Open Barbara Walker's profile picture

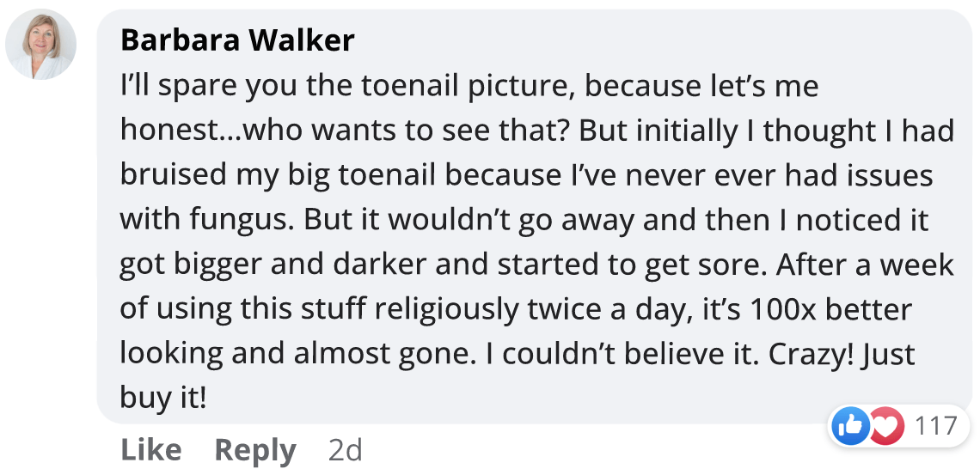40,45
